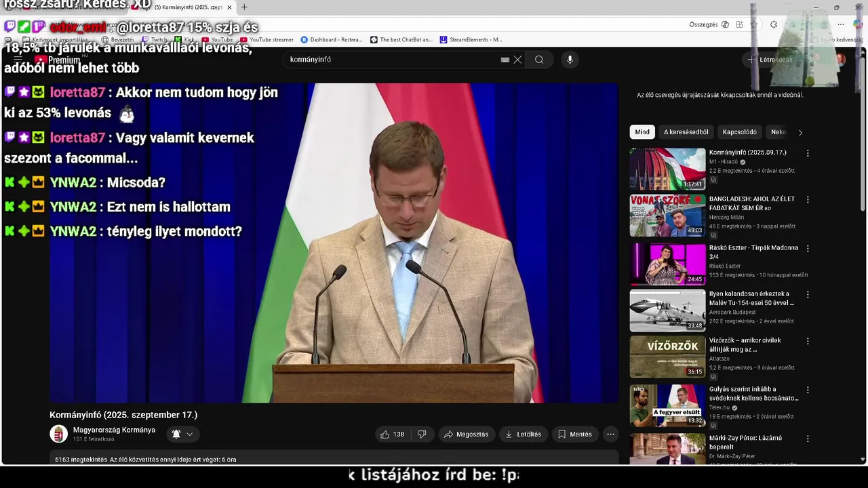Show more filter chips with right arrow
This screenshot has width=868, height=488.
point(800,133)
